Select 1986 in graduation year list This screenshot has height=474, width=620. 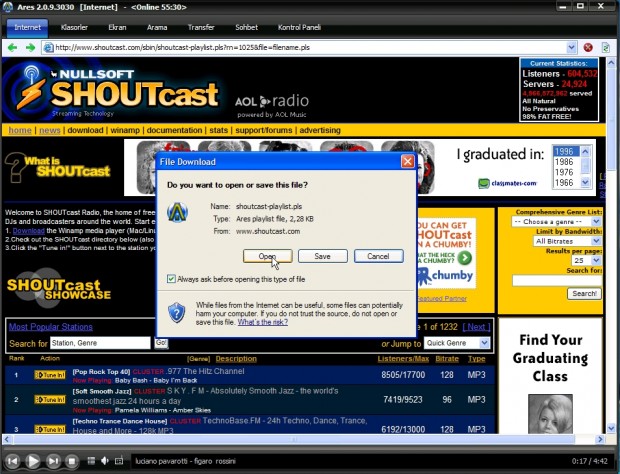(564, 162)
